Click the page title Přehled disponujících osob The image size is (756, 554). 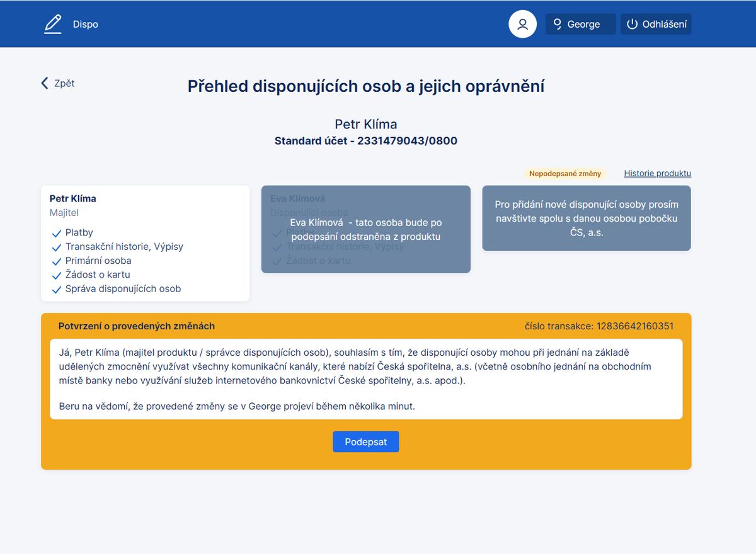366,86
